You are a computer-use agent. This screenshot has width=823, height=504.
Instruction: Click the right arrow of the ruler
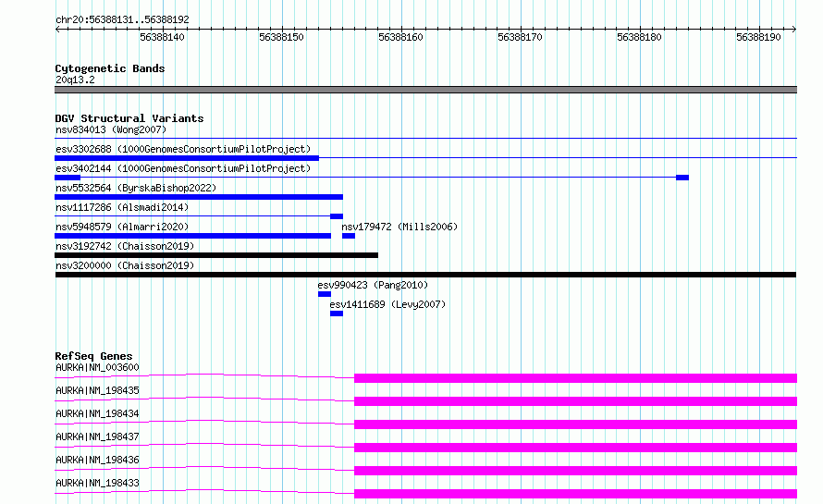pos(794,29)
